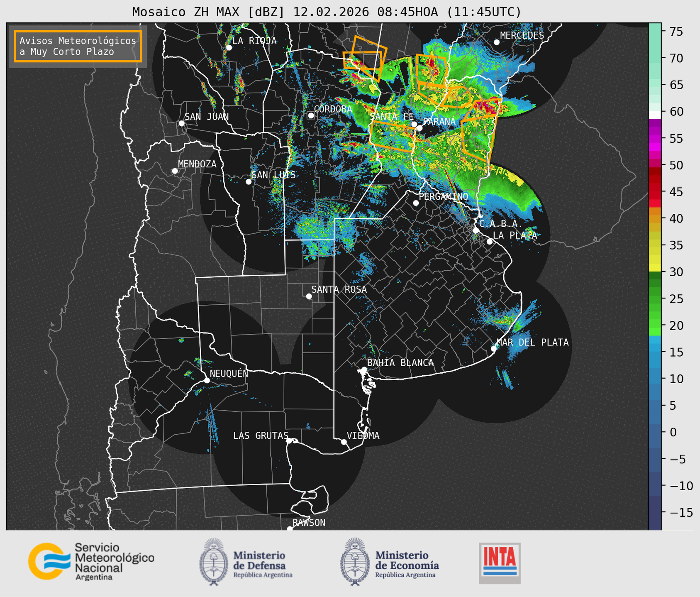Click the MENDOZA marker dot

click(x=175, y=171)
